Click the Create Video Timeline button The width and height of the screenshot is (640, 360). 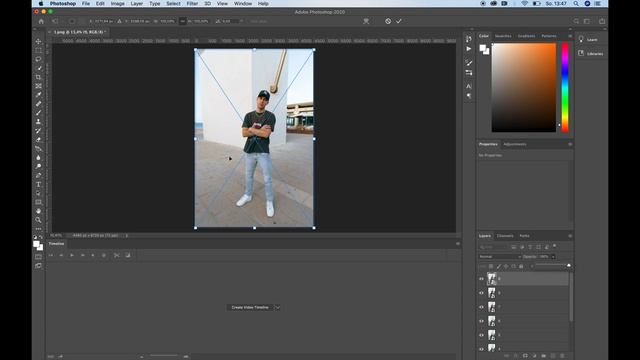(250, 307)
